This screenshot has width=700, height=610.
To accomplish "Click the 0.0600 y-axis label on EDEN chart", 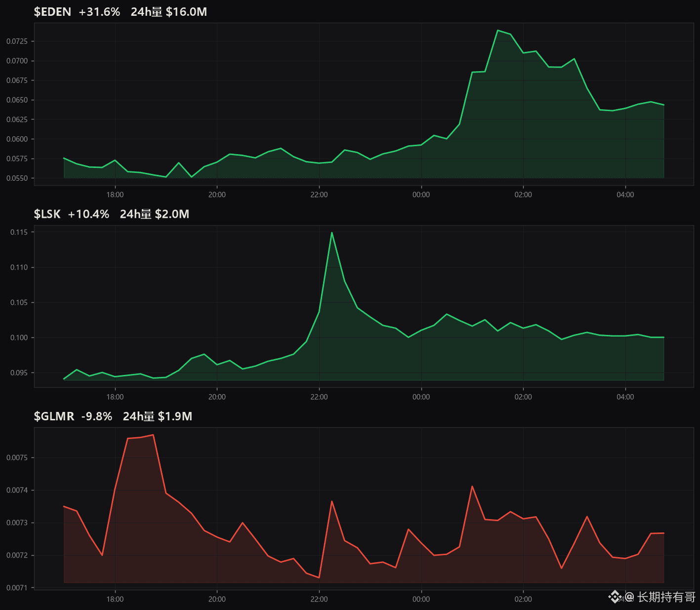I will point(17,139).
